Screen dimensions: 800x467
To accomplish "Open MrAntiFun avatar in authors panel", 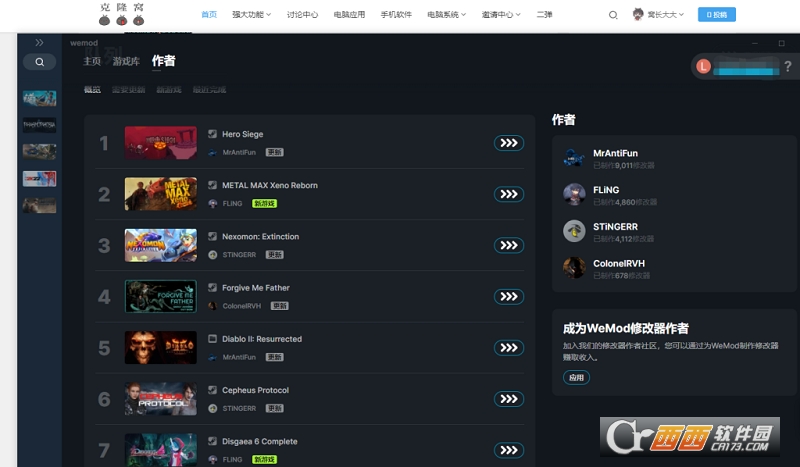I will (x=574, y=158).
